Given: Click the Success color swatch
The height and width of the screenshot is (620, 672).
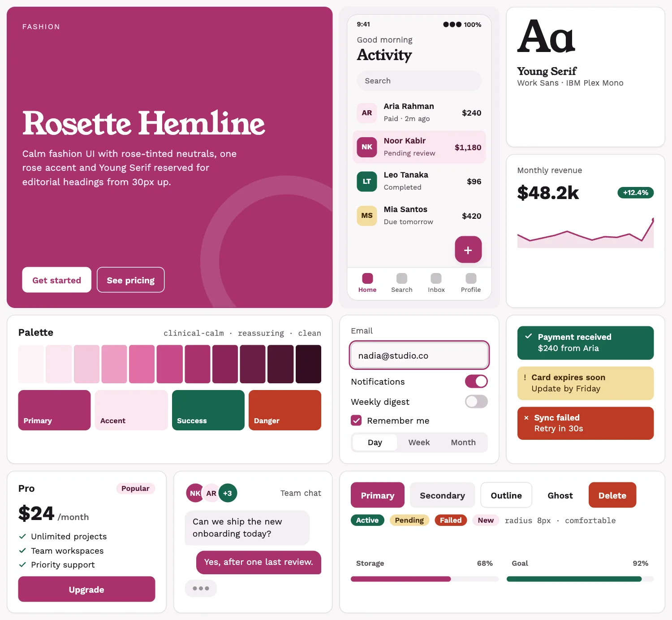Looking at the screenshot, I should 208,410.
